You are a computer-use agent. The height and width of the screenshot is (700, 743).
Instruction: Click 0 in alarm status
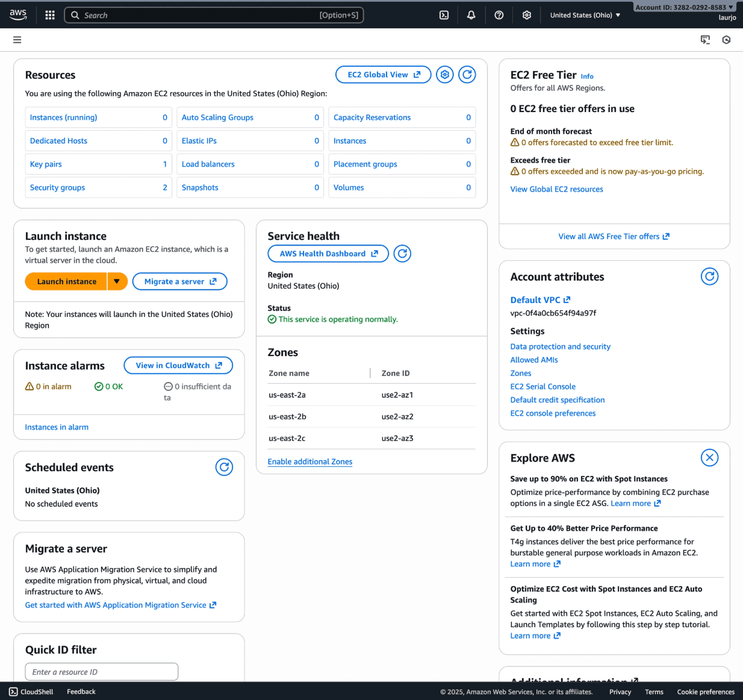tap(48, 387)
